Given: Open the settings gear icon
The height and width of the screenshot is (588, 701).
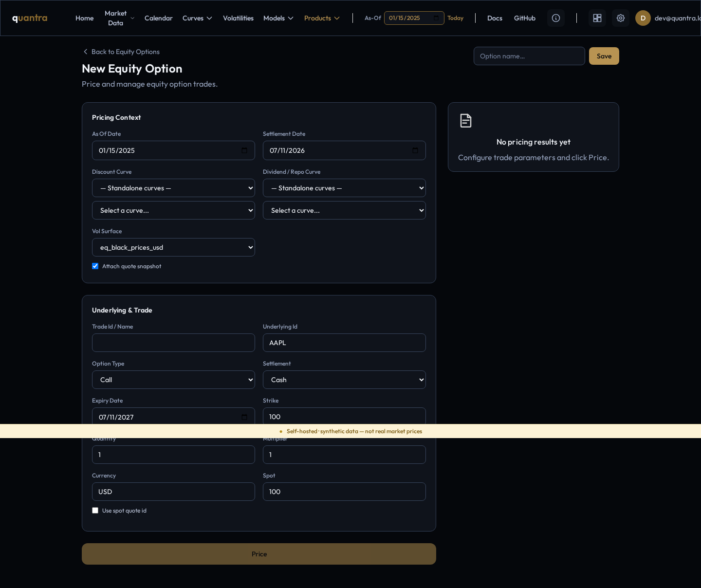Looking at the screenshot, I should pos(621,18).
